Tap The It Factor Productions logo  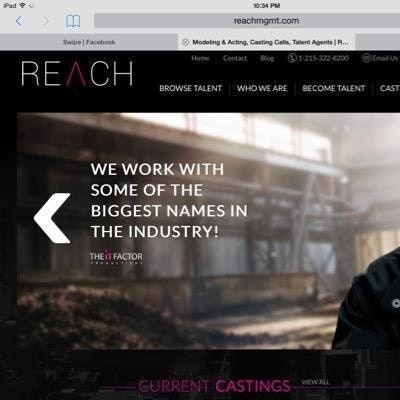116,257
